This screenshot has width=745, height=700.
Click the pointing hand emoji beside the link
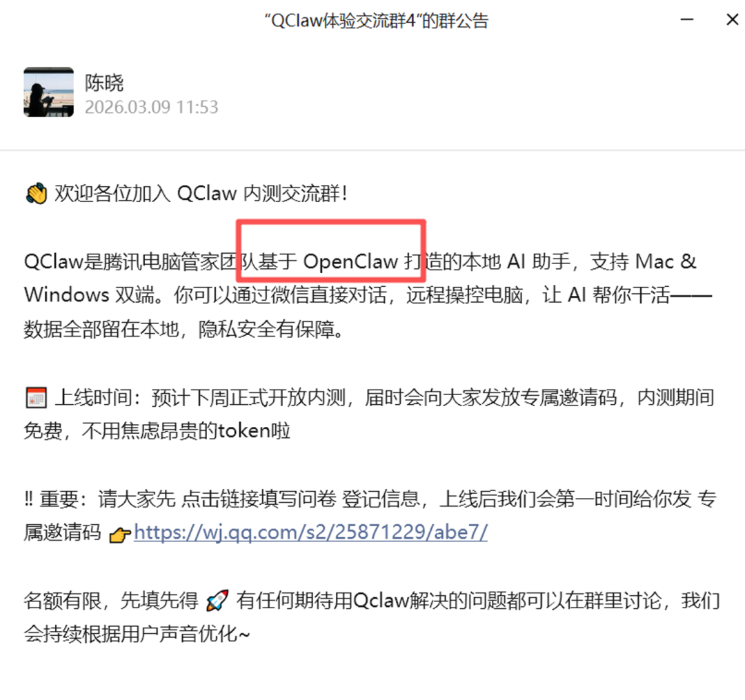(120, 534)
